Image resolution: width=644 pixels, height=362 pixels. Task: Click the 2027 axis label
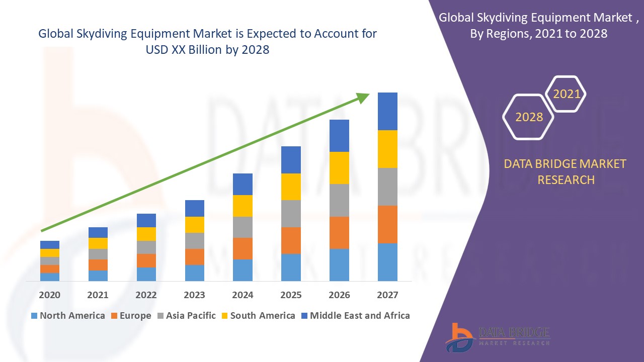(x=387, y=295)
